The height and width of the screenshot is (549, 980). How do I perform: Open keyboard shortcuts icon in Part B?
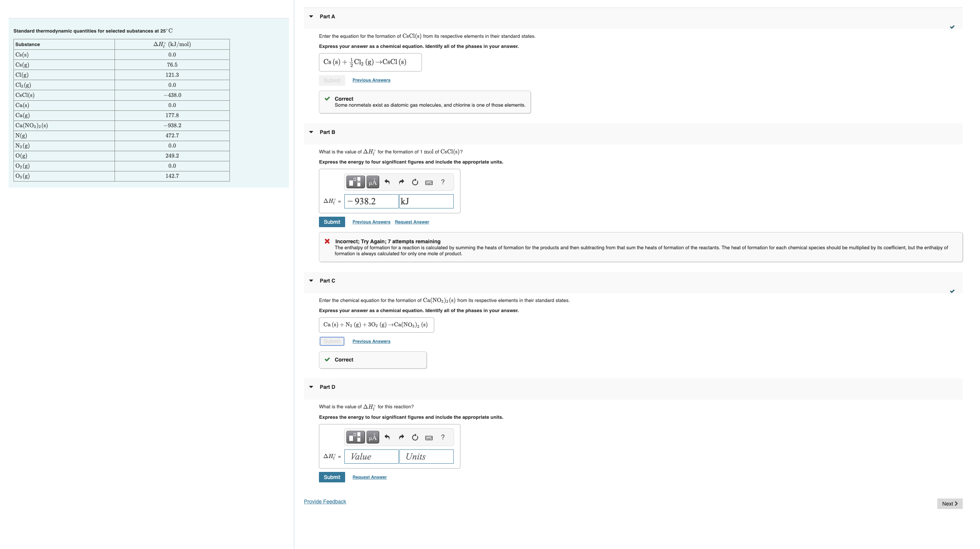[x=429, y=183]
